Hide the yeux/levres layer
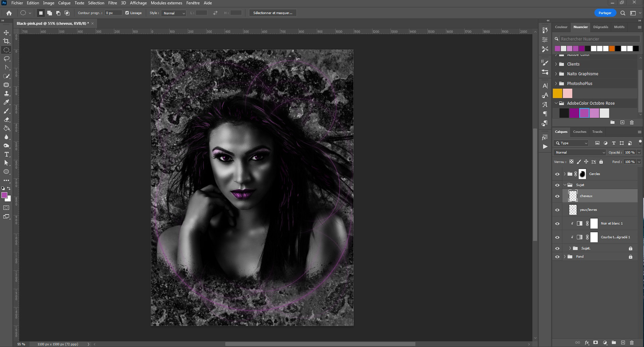The width and height of the screenshot is (644, 347). coord(557,210)
